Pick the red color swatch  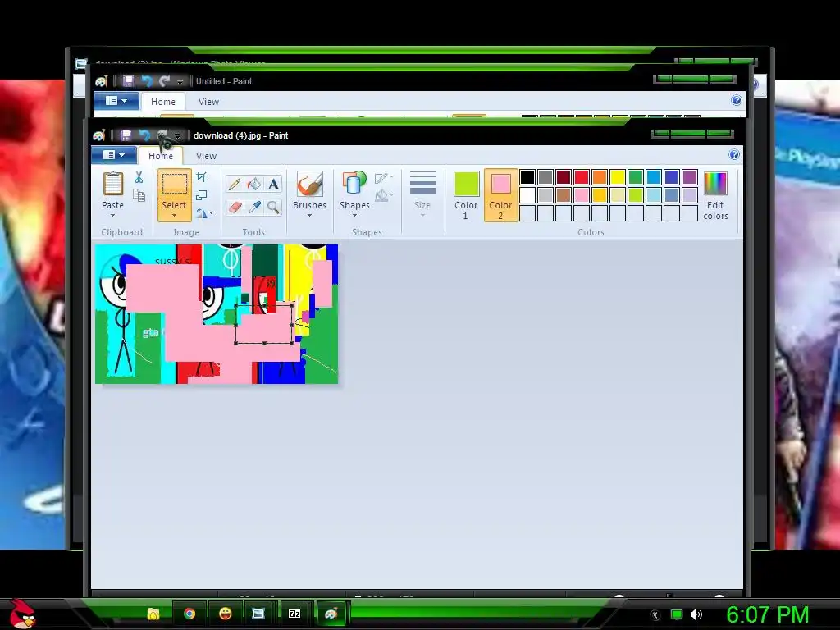(582, 177)
